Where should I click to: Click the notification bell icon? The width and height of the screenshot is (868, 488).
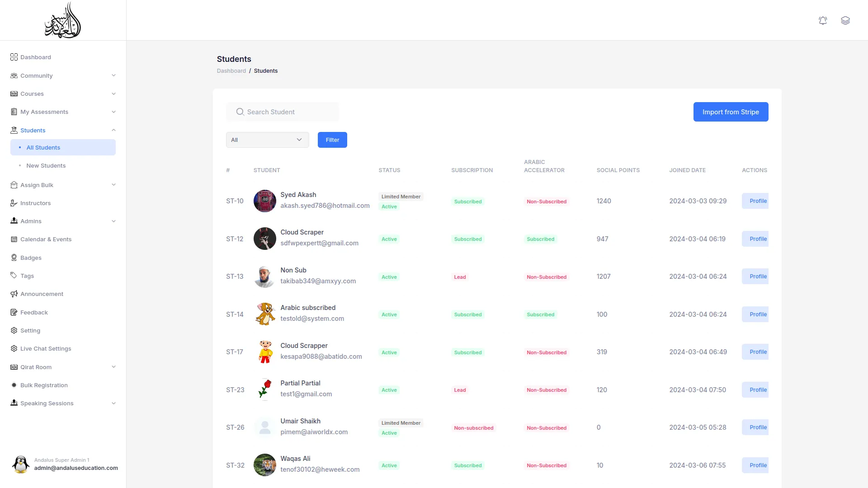click(x=823, y=21)
